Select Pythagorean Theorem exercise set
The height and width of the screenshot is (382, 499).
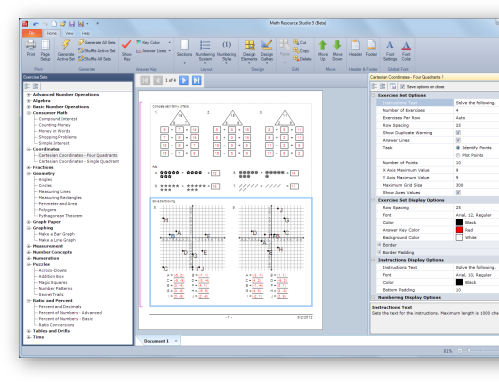coord(60,216)
